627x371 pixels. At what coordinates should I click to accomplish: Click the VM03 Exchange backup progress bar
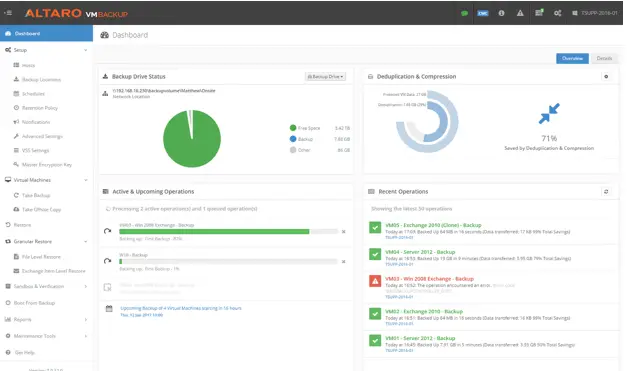[228, 231]
